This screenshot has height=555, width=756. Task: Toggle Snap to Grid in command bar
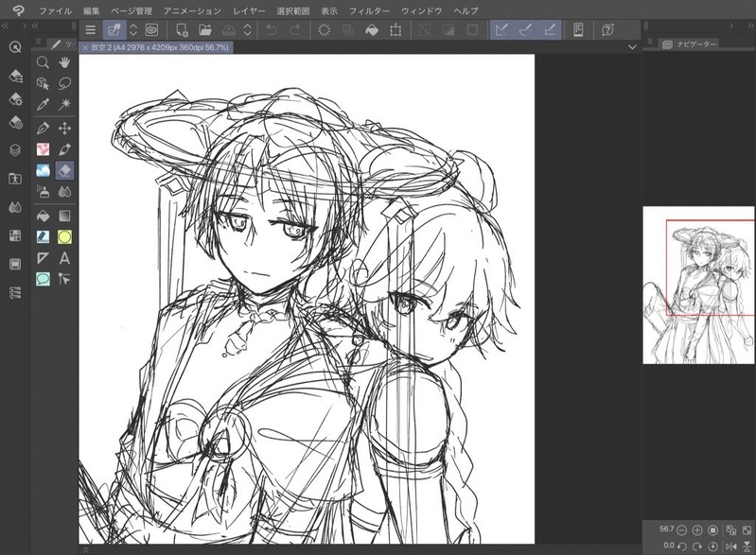pos(550,30)
